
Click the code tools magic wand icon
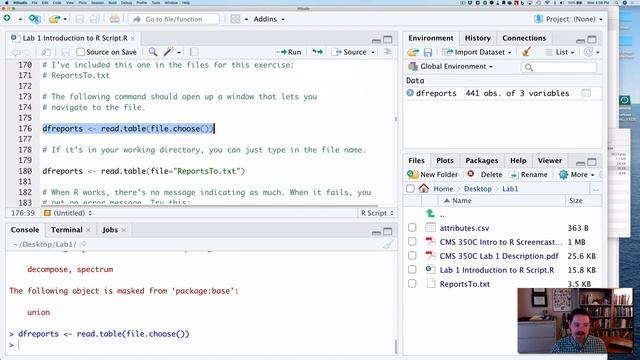click(x=168, y=52)
